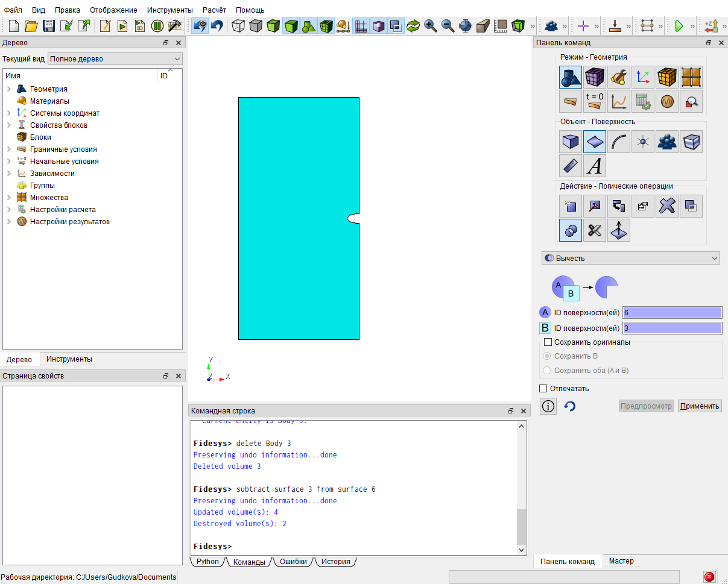Open the Вычесть operation dropdown
This screenshot has height=584, width=728.
click(x=631, y=258)
